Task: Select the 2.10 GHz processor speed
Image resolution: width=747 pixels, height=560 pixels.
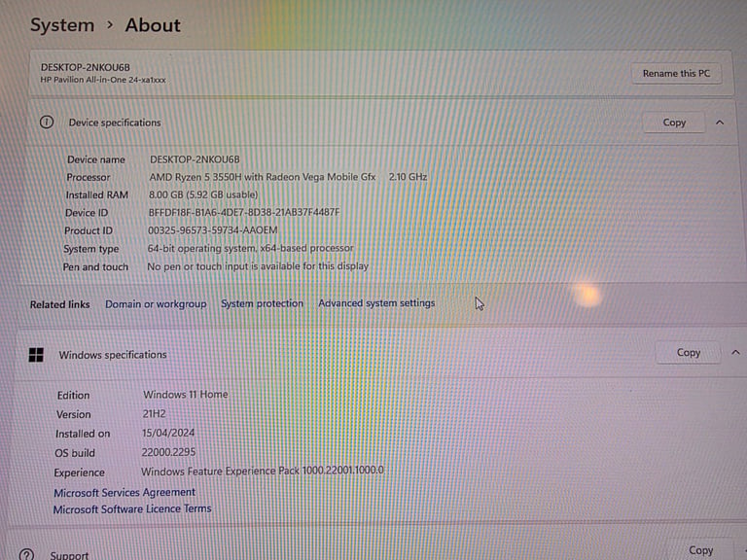Action: click(x=408, y=177)
